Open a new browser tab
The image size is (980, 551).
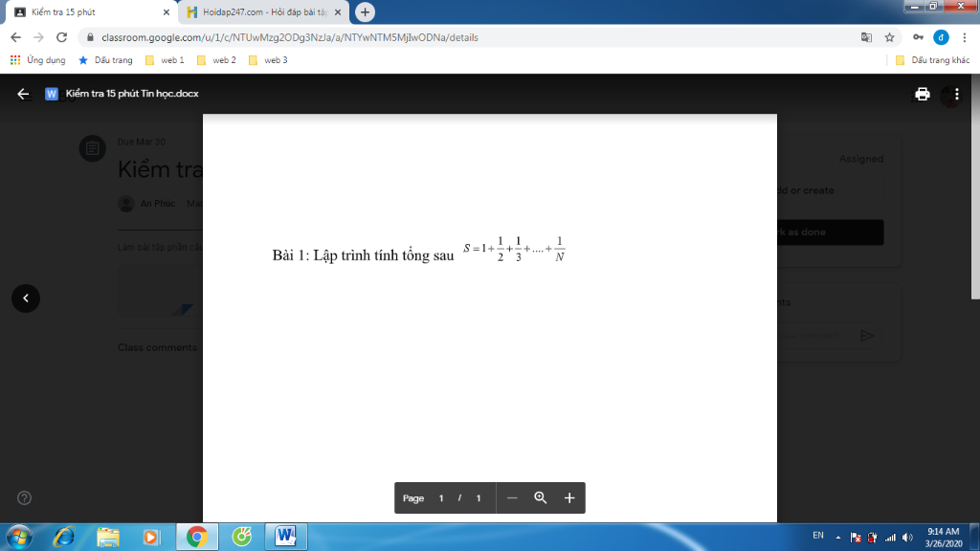point(365,11)
